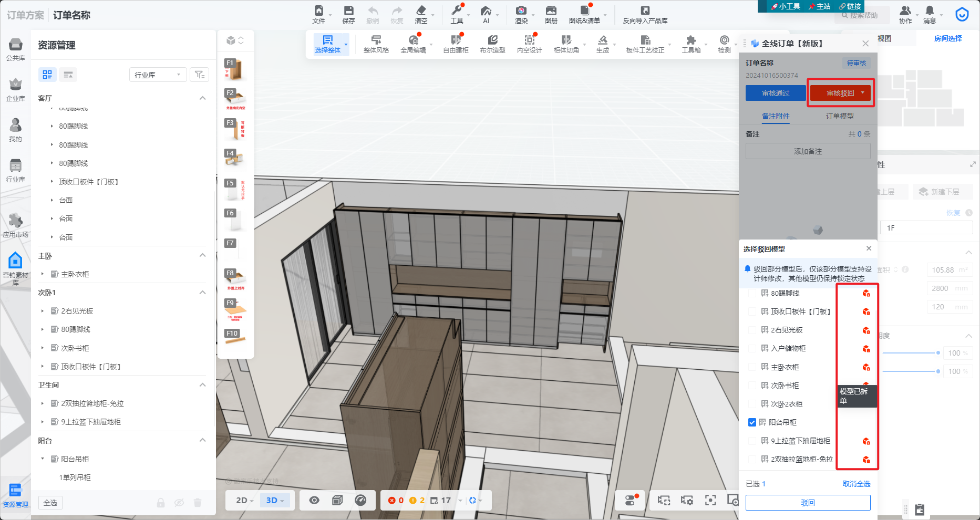The width and height of the screenshot is (980, 520).
Task: Switch to the 备注附件 tab
Action: [776, 116]
